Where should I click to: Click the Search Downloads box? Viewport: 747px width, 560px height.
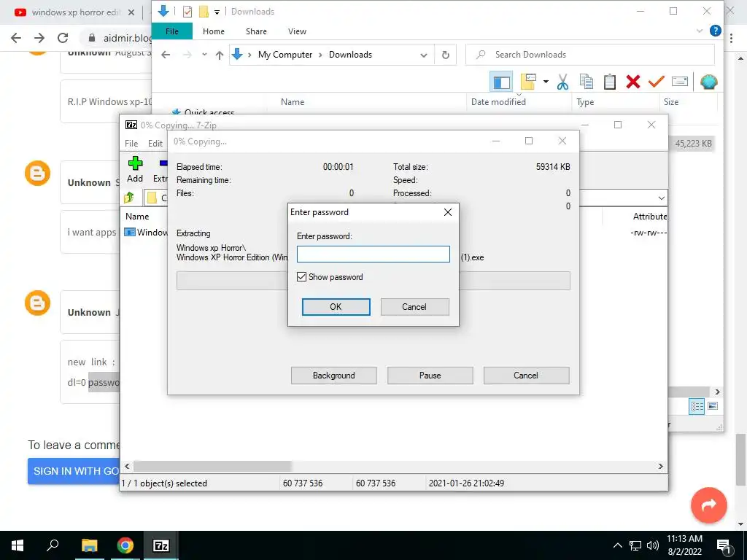(x=589, y=55)
